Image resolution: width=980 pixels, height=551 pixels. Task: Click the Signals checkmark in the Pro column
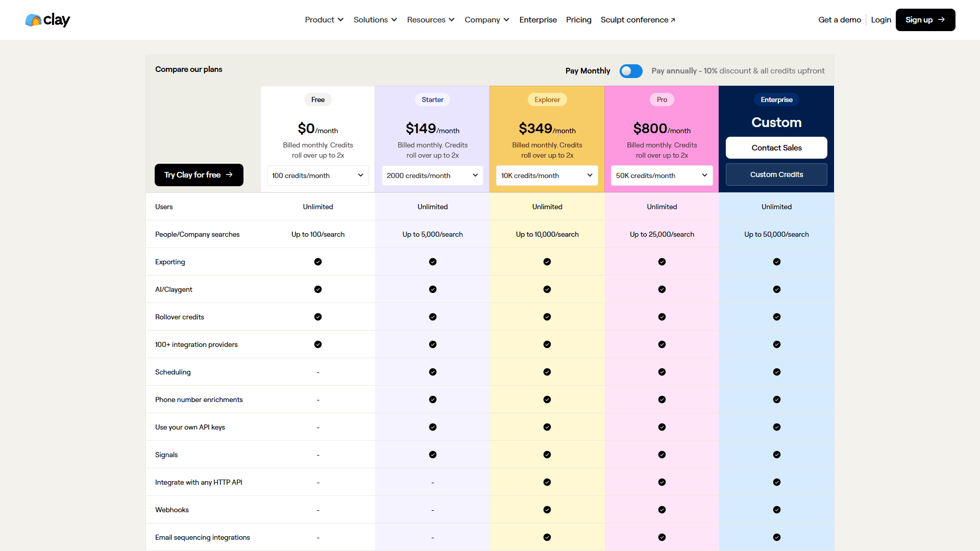[661, 454]
